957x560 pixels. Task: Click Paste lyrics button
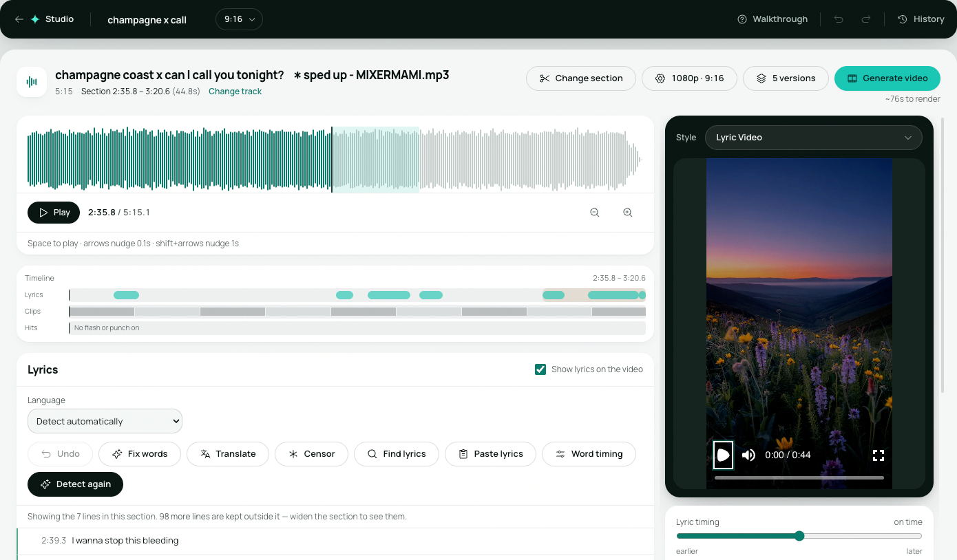click(x=490, y=454)
